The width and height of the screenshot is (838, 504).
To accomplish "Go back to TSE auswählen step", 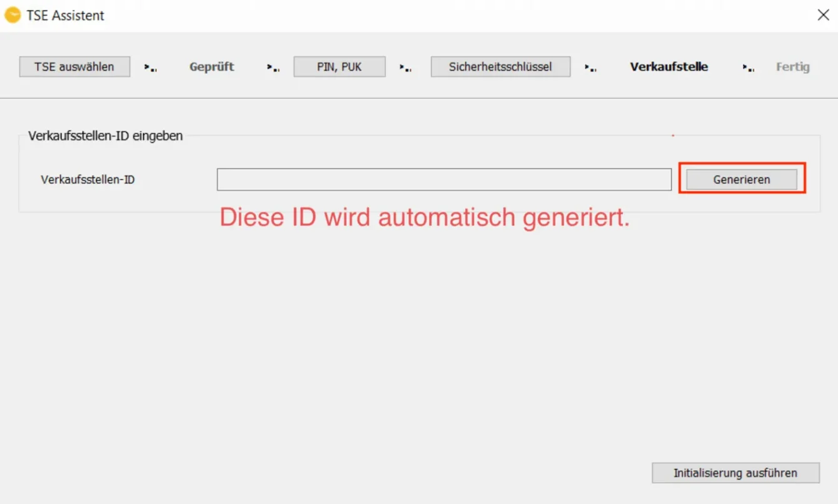I will [74, 67].
